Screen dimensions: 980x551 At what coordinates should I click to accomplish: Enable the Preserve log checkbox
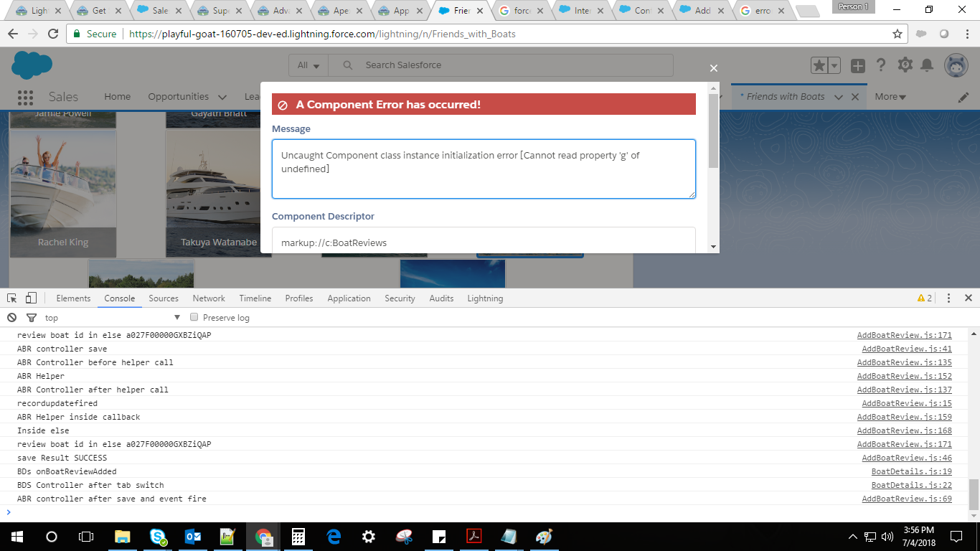[x=194, y=317]
